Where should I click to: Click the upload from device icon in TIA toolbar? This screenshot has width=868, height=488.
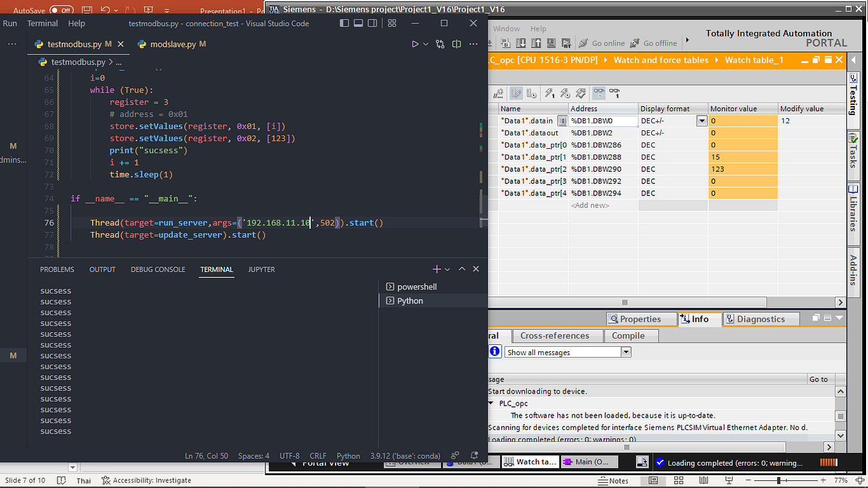536,43
